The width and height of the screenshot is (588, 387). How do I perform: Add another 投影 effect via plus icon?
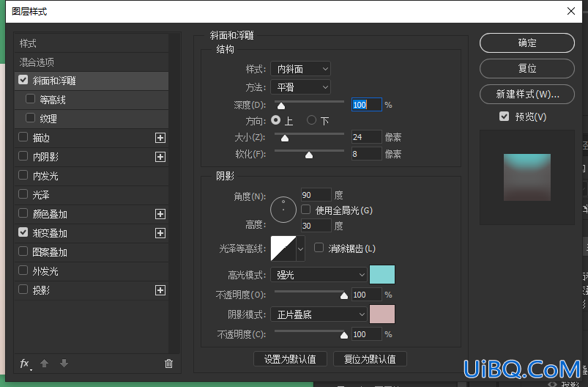pos(160,290)
